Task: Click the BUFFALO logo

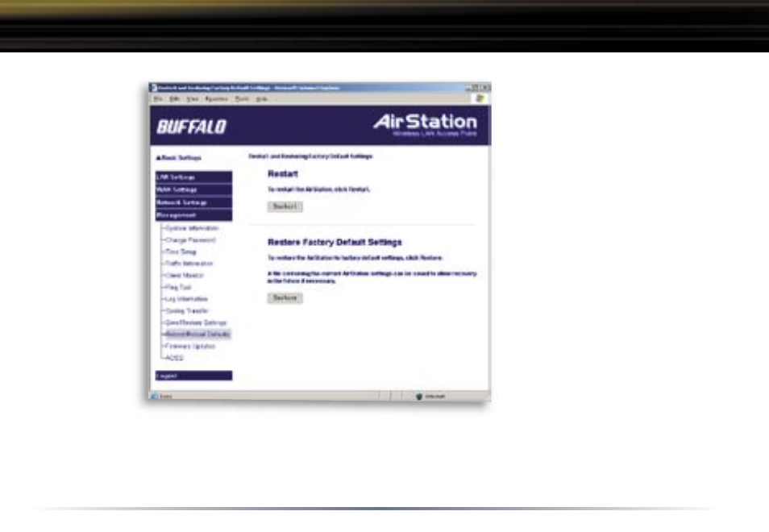Action: (x=192, y=127)
